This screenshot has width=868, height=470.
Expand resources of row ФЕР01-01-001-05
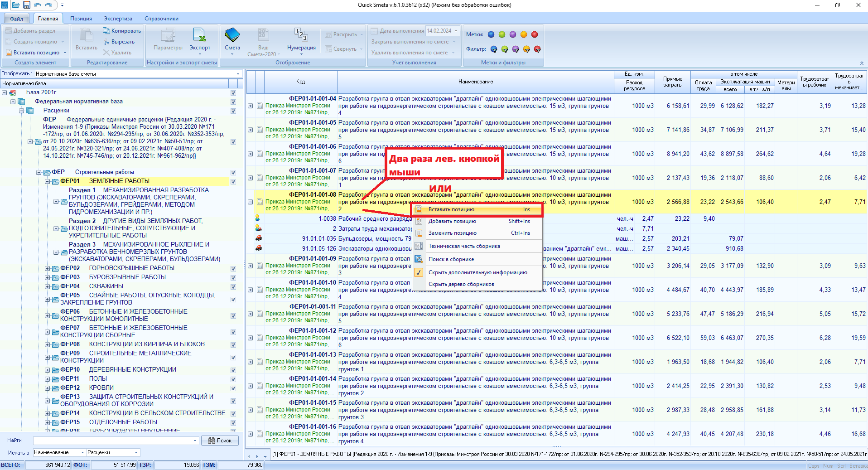click(x=250, y=130)
